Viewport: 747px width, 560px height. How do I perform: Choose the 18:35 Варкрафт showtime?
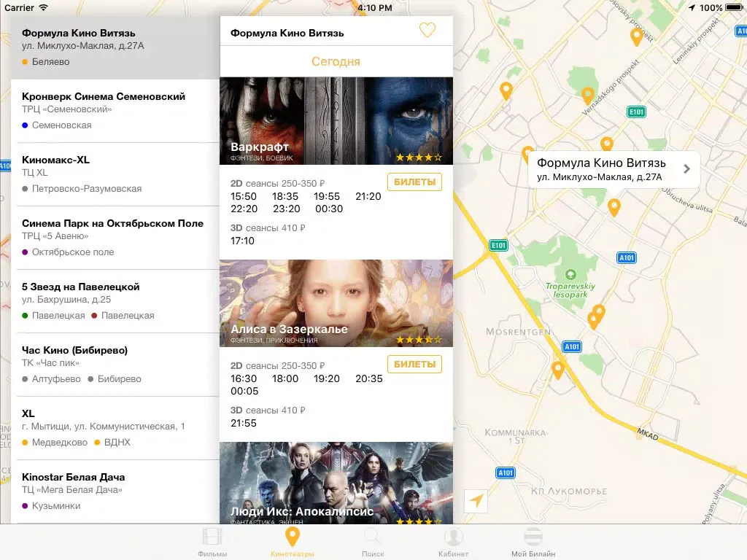click(285, 196)
